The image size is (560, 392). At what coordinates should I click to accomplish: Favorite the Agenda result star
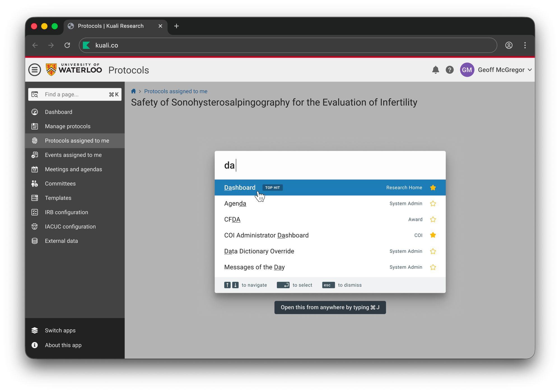(x=433, y=204)
